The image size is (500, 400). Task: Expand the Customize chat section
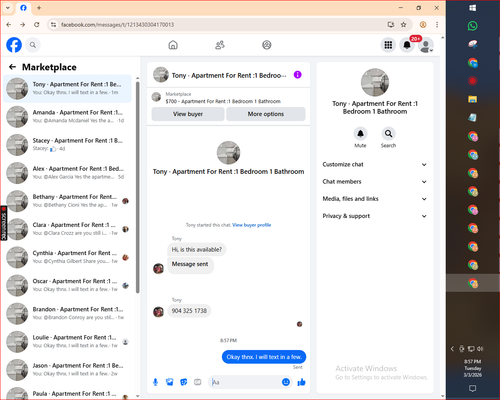point(375,164)
